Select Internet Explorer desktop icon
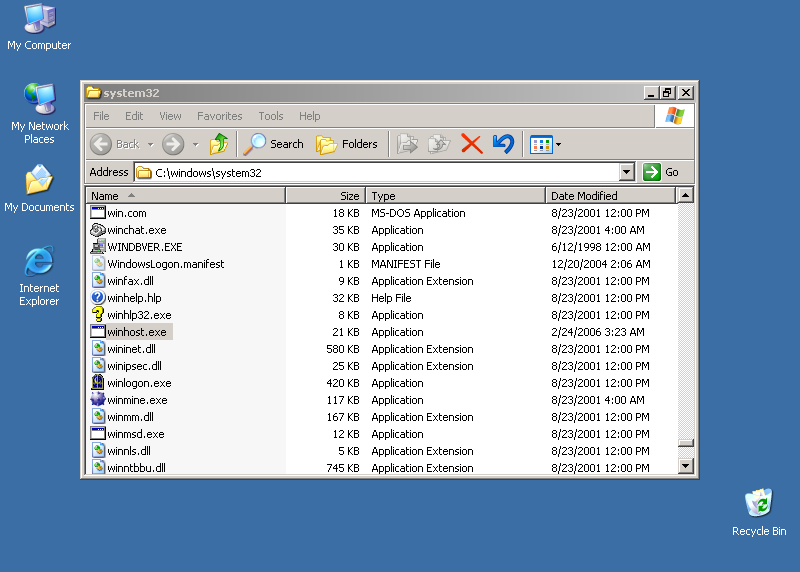The width and height of the screenshot is (800, 572). (39, 264)
